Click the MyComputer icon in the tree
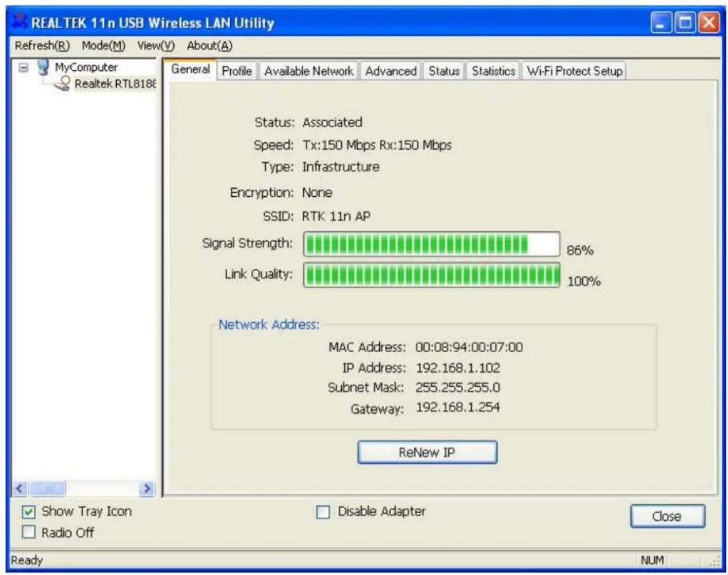Image resolution: width=728 pixels, height=575 pixels. [x=43, y=67]
